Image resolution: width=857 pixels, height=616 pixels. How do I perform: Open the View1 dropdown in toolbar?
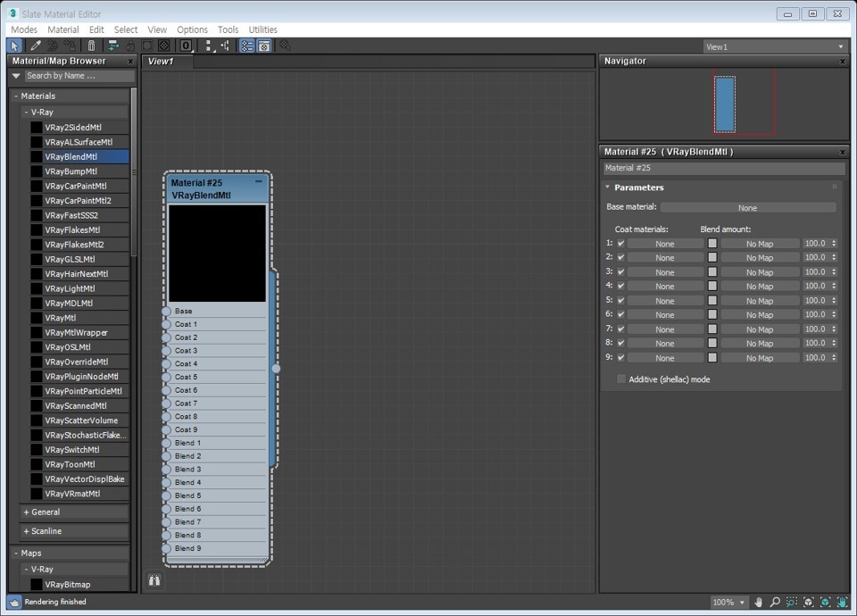775,47
